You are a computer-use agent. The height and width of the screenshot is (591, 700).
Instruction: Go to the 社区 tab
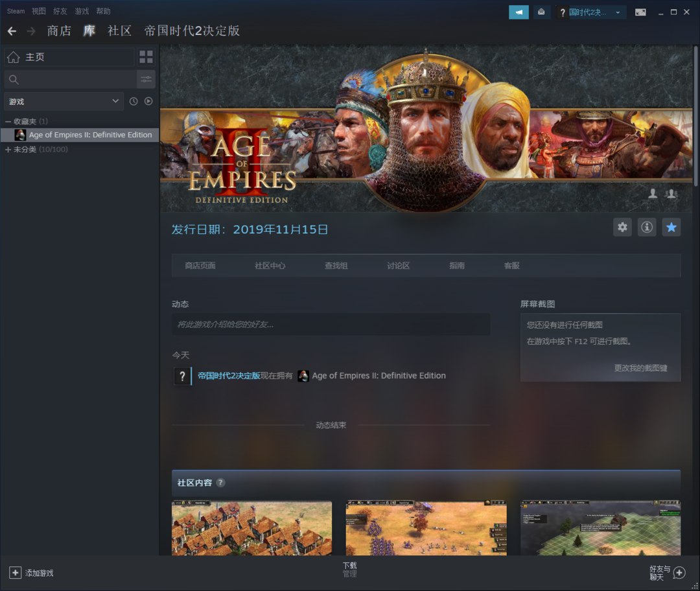coord(120,31)
